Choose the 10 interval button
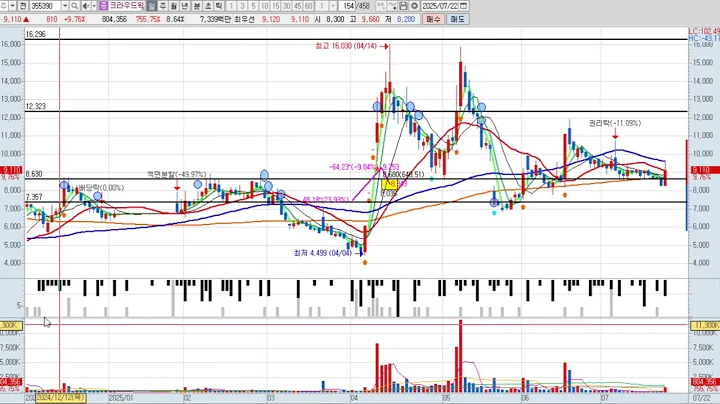 [264, 6]
